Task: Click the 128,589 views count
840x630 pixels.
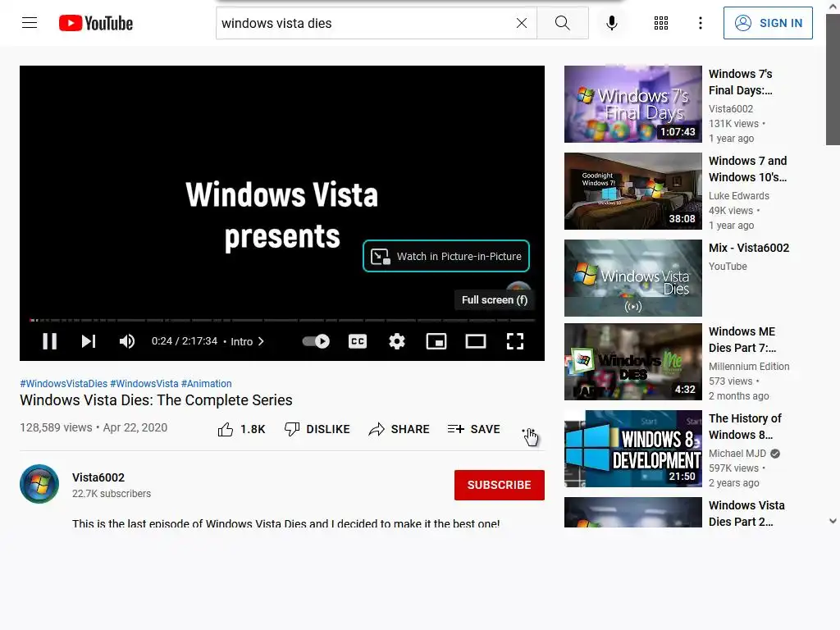Action: tap(56, 427)
